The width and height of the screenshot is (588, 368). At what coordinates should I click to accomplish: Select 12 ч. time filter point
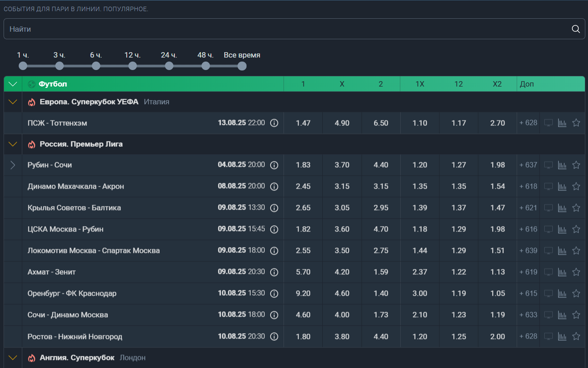pos(132,66)
